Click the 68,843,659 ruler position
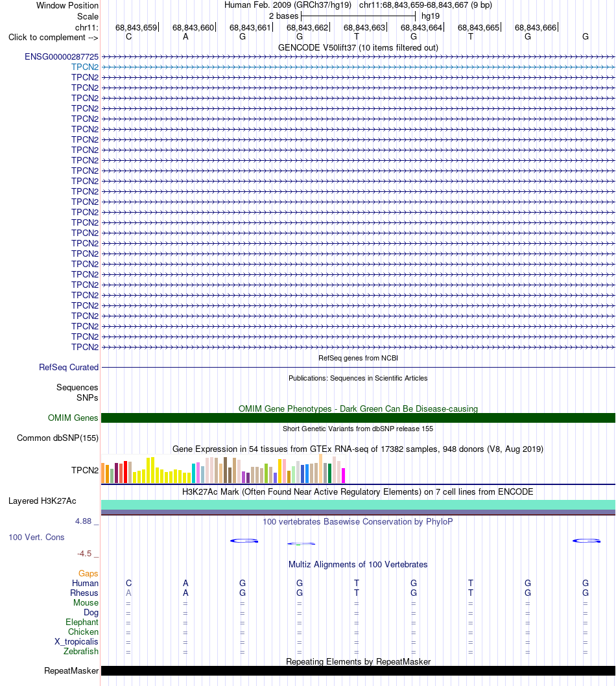The height and width of the screenshot is (686, 616). point(136,28)
